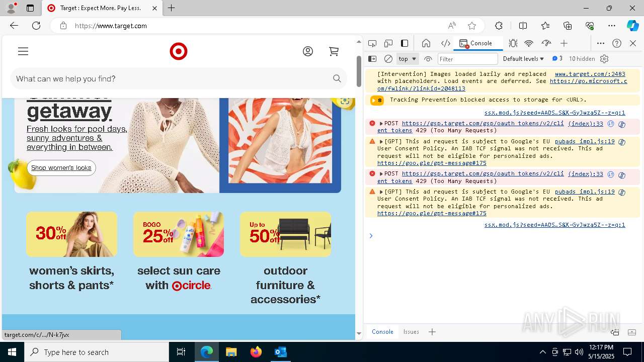The image size is (644, 362).
Task: Clear the console
Action: point(388,59)
